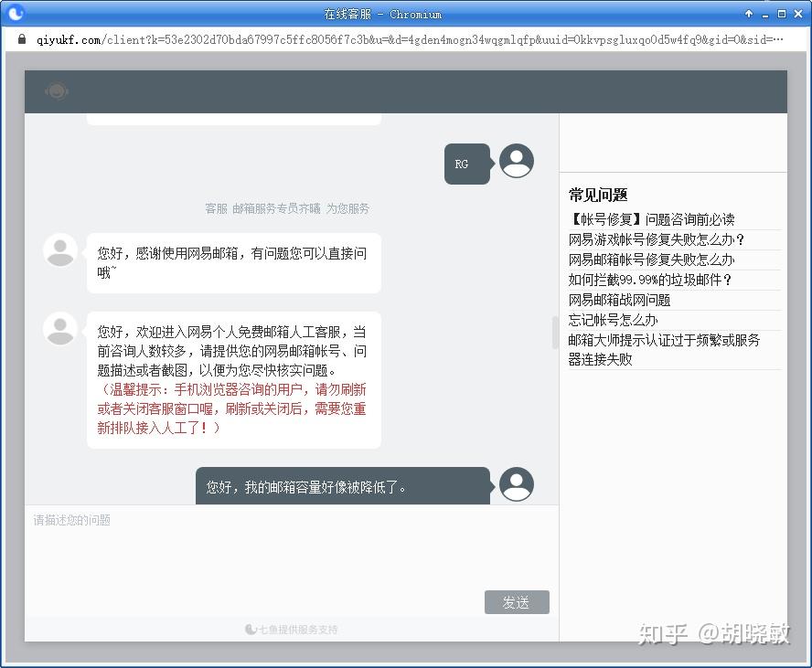
Task: Click the red 温馨提示 warning text
Action: click(231, 408)
